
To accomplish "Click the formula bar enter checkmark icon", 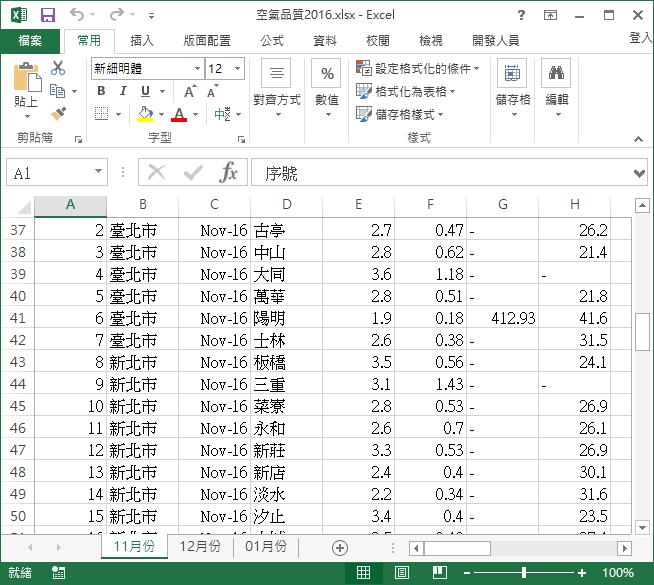I will pos(193,172).
